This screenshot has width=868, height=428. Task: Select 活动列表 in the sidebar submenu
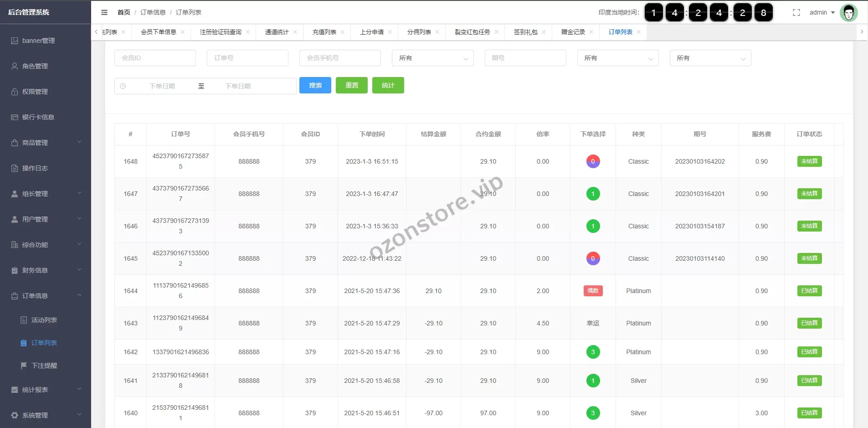pyautogui.click(x=44, y=320)
